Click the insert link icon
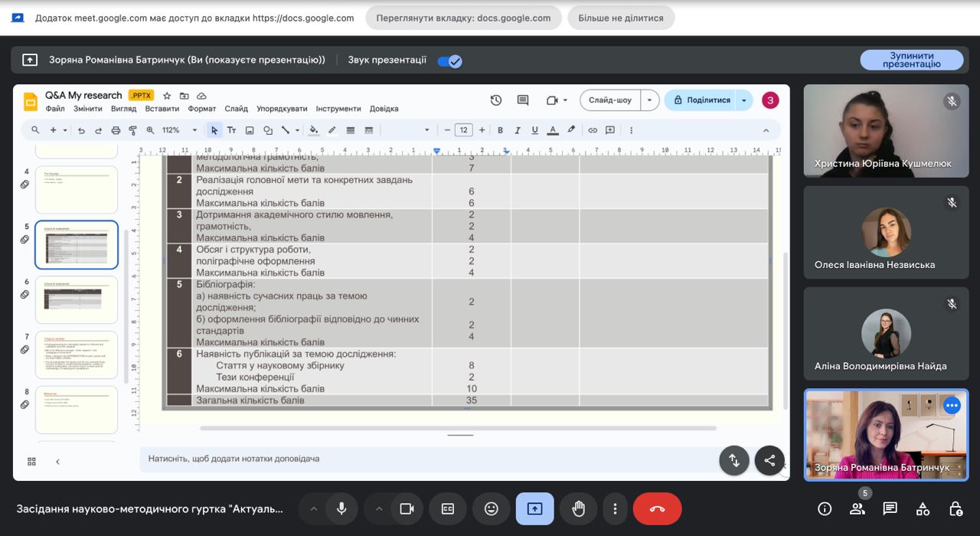This screenshot has height=536, width=980. [593, 130]
